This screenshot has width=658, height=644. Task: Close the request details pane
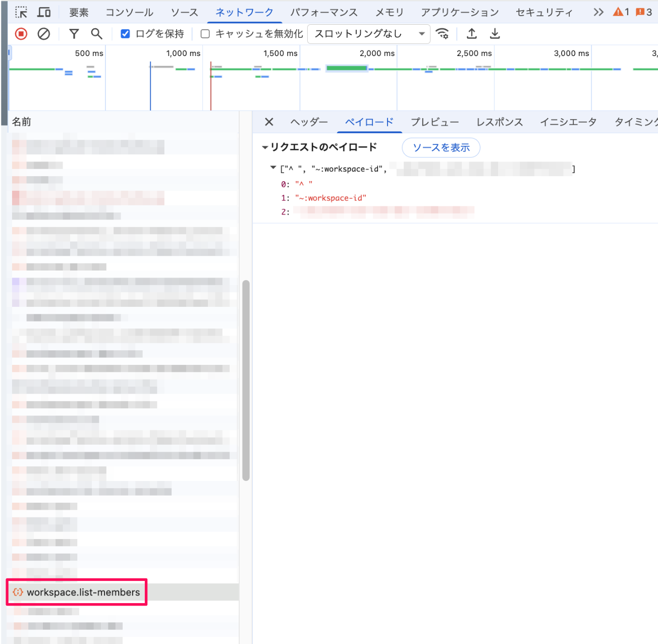click(269, 122)
